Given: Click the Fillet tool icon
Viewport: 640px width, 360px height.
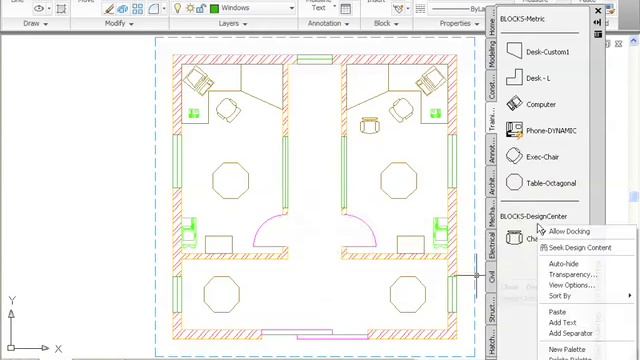Looking at the screenshot, I should [153, 9].
